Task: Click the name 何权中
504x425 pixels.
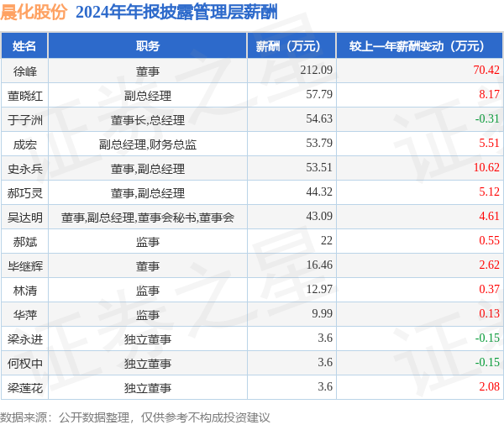Action: point(24,364)
